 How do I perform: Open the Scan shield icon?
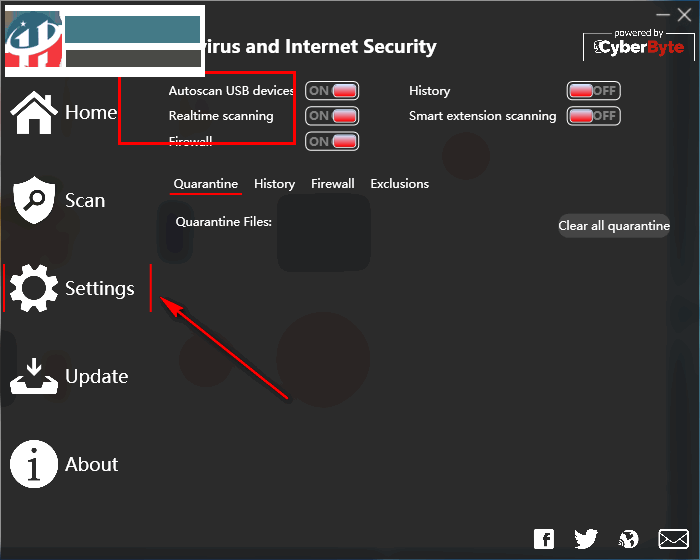(34, 200)
